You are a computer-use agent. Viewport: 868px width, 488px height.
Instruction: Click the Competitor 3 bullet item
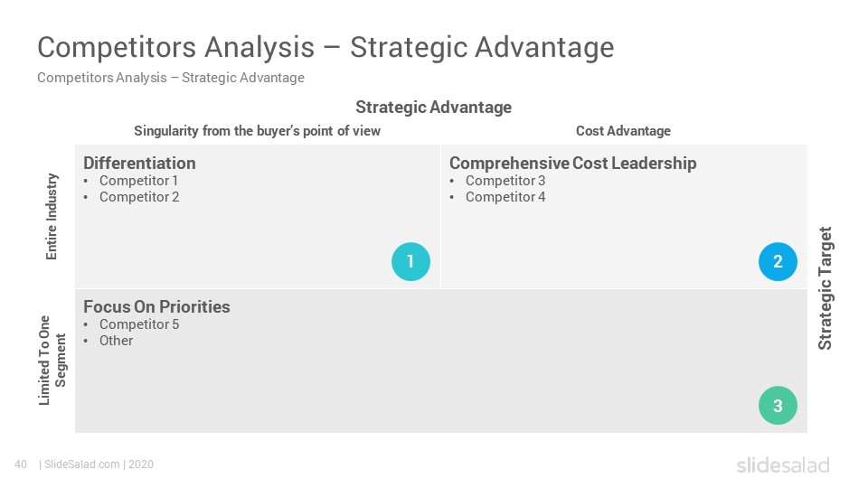tap(505, 181)
